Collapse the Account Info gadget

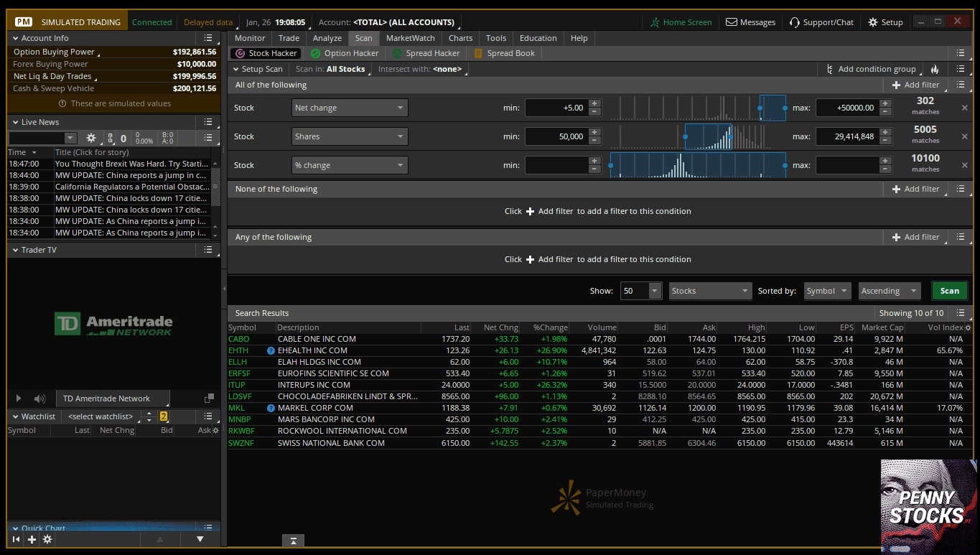point(15,38)
